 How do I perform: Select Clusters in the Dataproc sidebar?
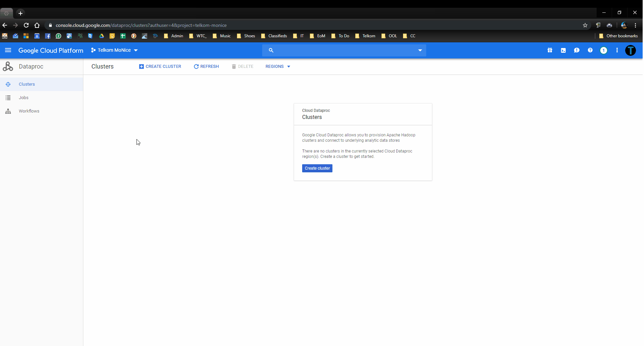coord(41,84)
